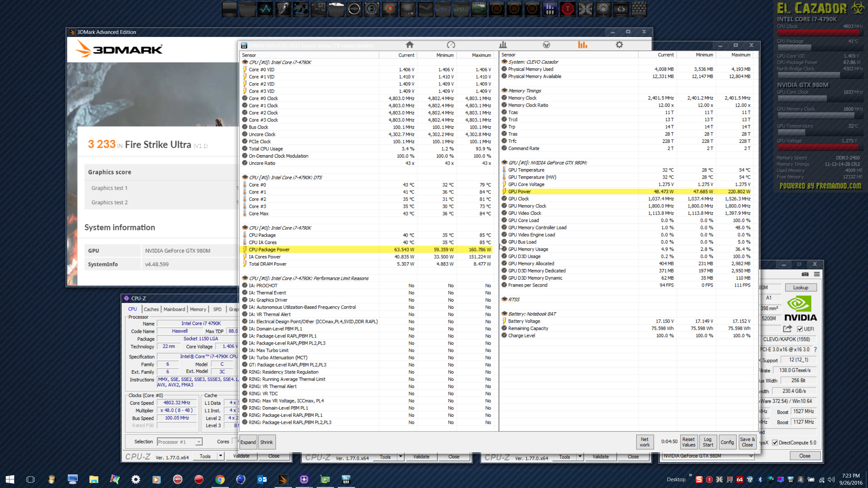This screenshot has height=488, width=868.
Task: Open on-screen keyboard icon in top dock
Action: tap(639, 9)
